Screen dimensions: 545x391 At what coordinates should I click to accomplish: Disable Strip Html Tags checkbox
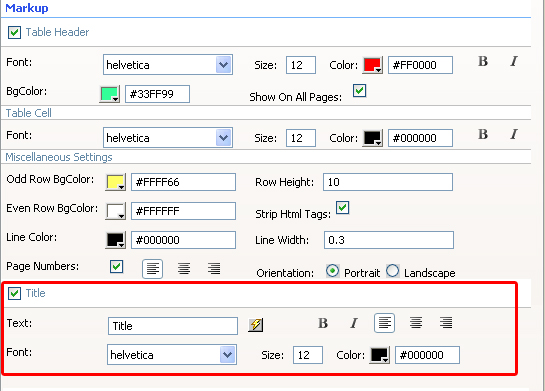342,207
